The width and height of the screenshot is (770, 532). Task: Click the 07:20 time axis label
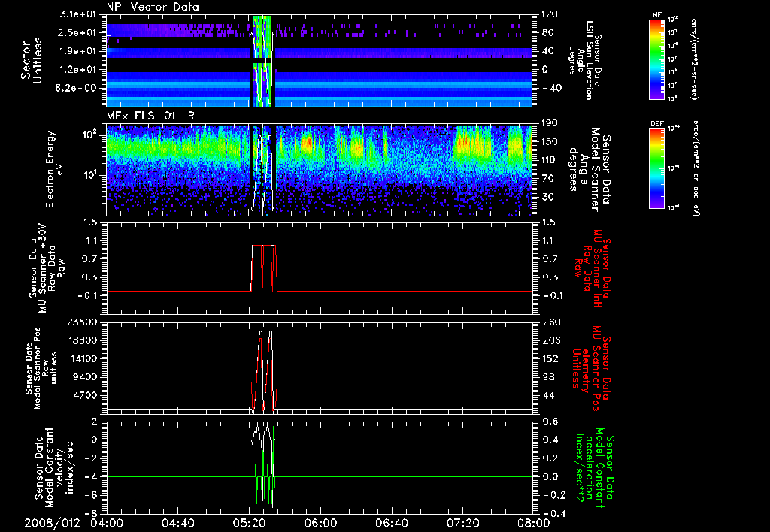click(x=465, y=523)
